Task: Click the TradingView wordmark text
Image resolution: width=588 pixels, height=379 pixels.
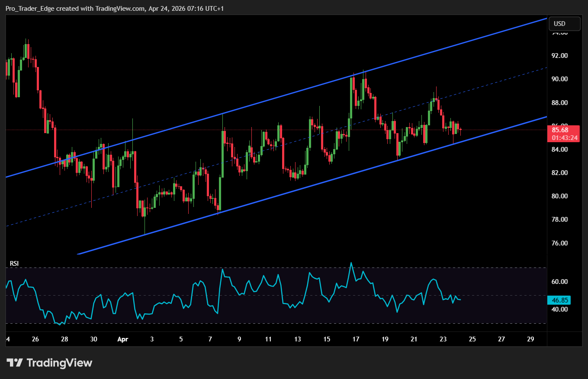Action: (x=59, y=363)
